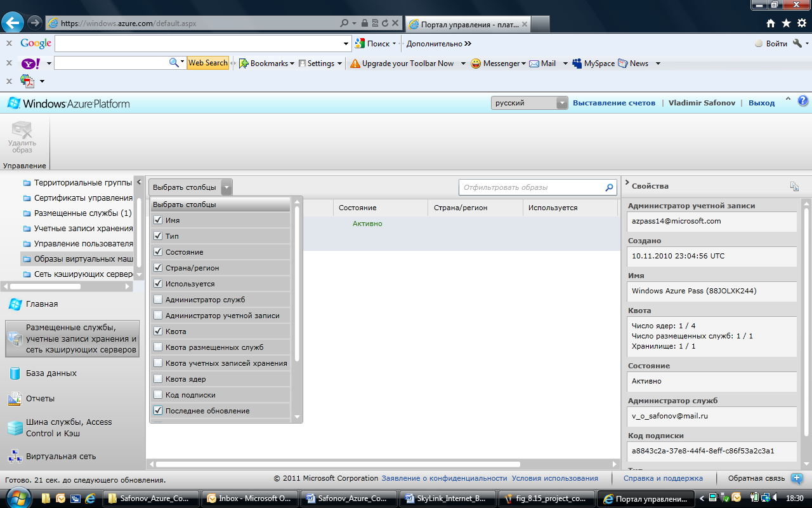812x508 pixels.
Task: Click the База данных database icon
Action: coord(15,373)
